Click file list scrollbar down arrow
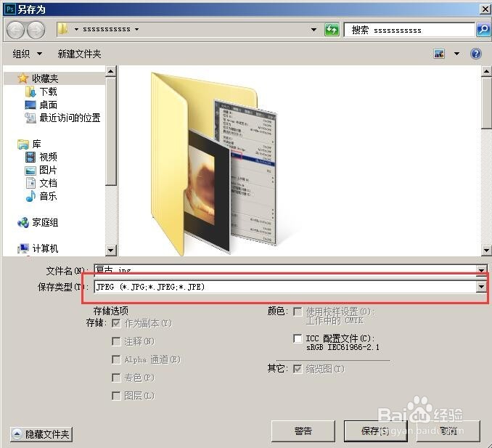Image resolution: width=492 pixels, height=448 pixels. [486, 251]
